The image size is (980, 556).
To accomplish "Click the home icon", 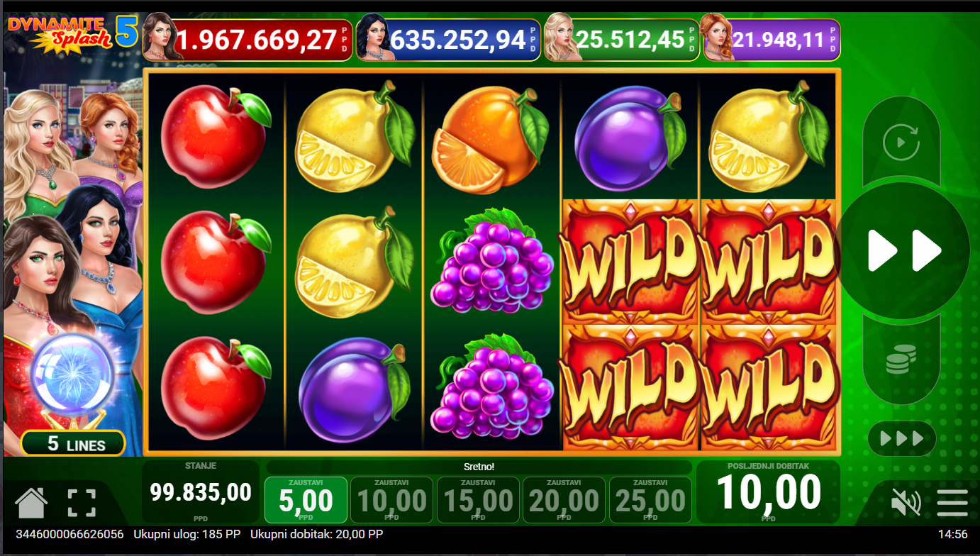I will tap(31, 502).
